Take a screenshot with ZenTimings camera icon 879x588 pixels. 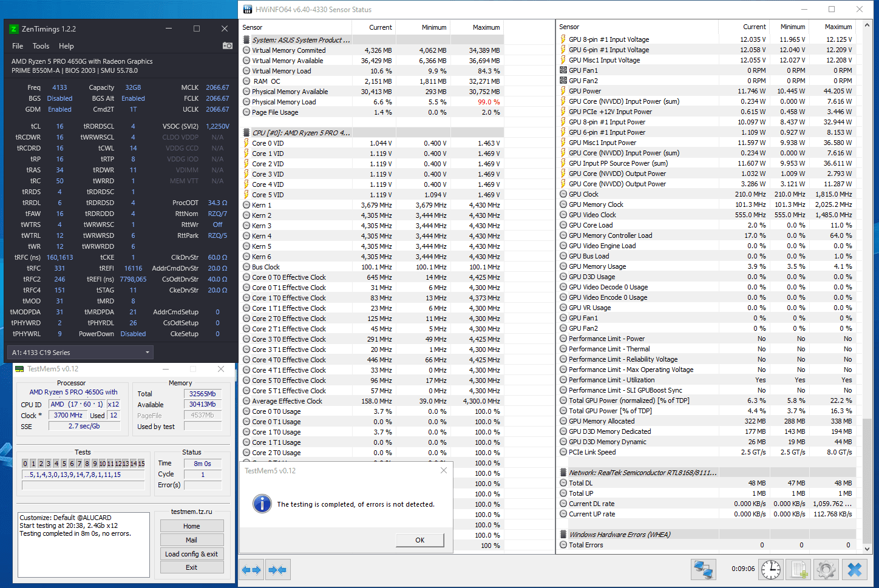228,46
